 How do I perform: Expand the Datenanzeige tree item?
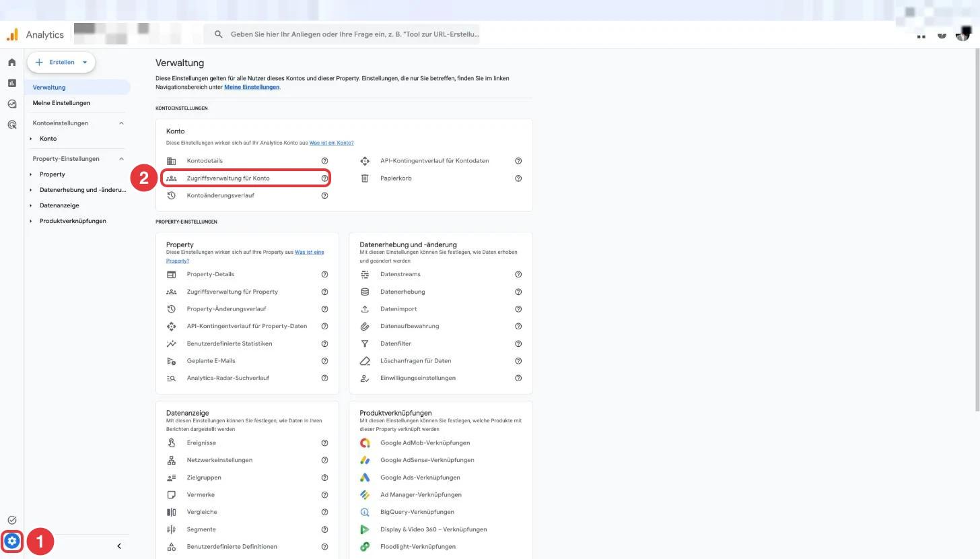pyautogui.click(x=31, y=205)
